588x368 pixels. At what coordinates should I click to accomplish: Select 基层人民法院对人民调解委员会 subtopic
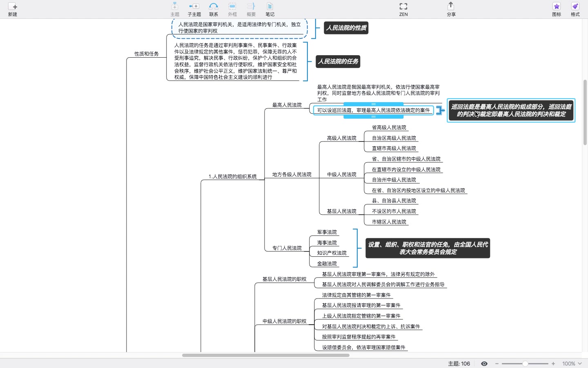pyautogui.click(x=383, y=285)
